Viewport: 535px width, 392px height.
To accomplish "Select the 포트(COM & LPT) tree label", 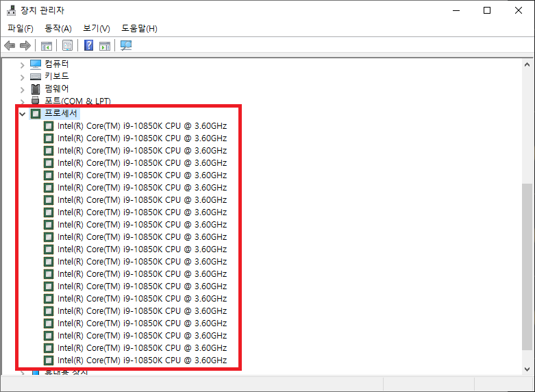I will click(78, 101).
